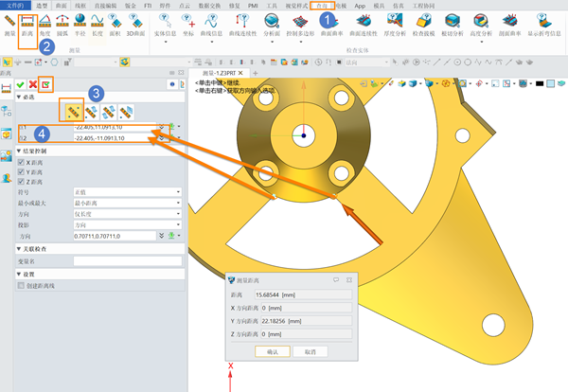Uncheck the X距离 checkbox
This screenshot has height=392, width=568.
pyautogui.click(x=21, y=162)
